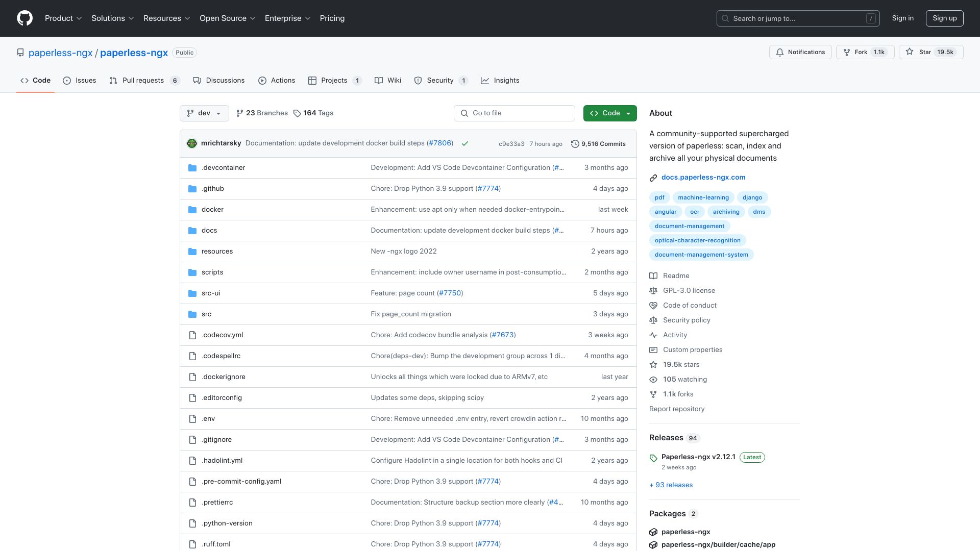Click the Activity pulse icon
Screen dimensions: 980x551
[x=653, y=335]
